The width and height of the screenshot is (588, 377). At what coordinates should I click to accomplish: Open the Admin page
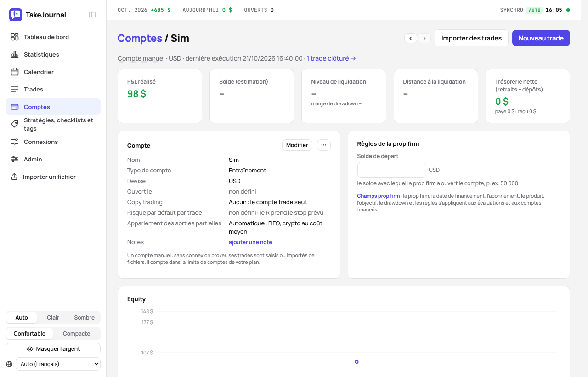pos(53,159)
